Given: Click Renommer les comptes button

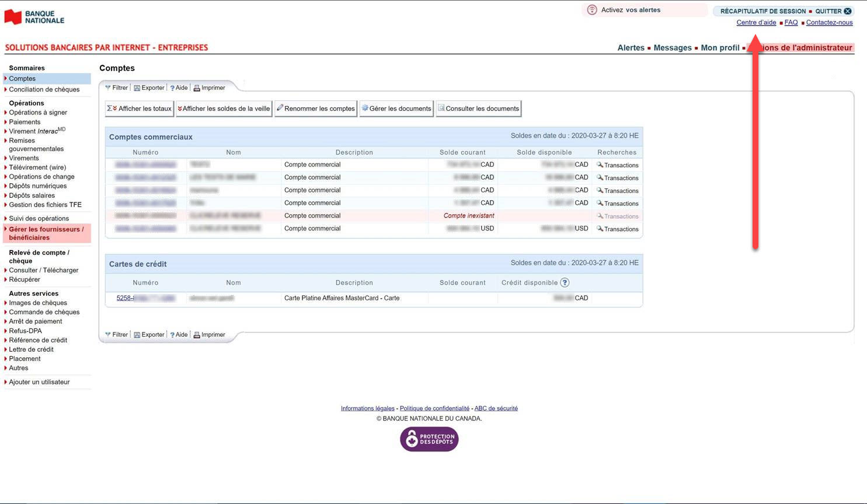Looking at the screenshot, I should (x=316, y=108).
